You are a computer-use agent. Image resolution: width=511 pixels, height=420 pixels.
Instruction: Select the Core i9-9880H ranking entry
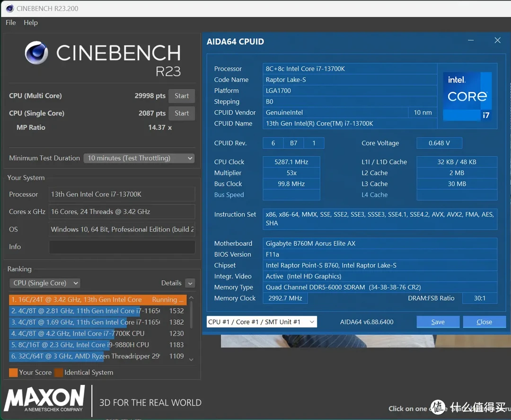coord(98,345)
